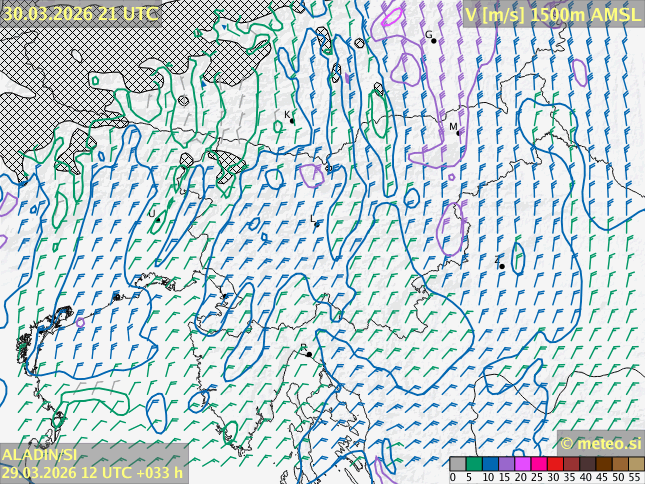Click the ALADIN/SI model label
The width and height of the screenshot is (645, 484).
pos(40,455)
